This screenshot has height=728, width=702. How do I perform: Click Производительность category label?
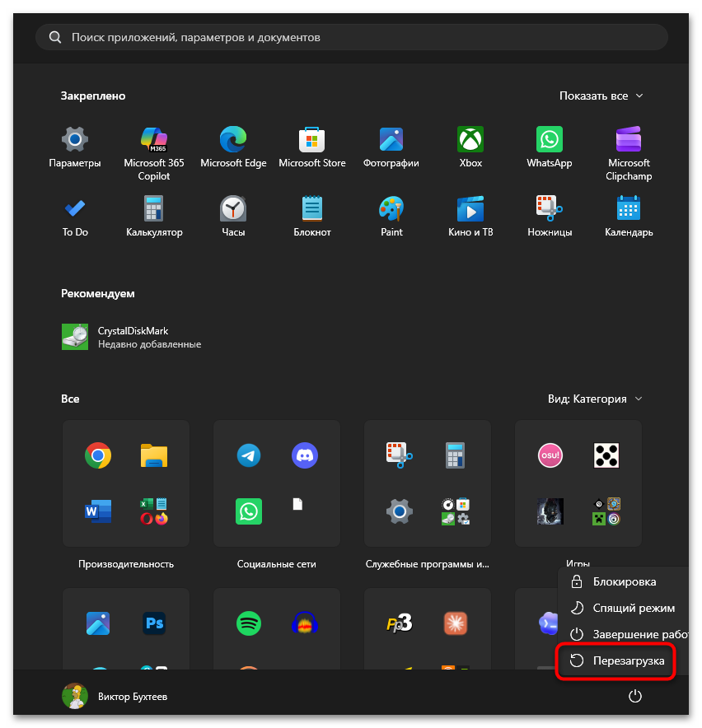(126, 564)
